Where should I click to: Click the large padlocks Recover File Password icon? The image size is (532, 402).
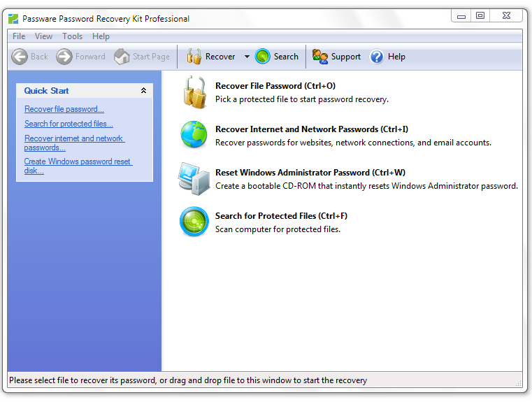194,92
